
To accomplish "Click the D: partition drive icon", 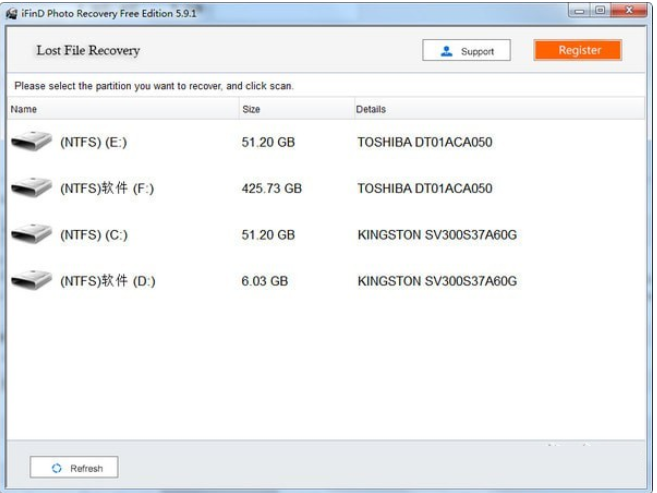I will pos(31,280).
